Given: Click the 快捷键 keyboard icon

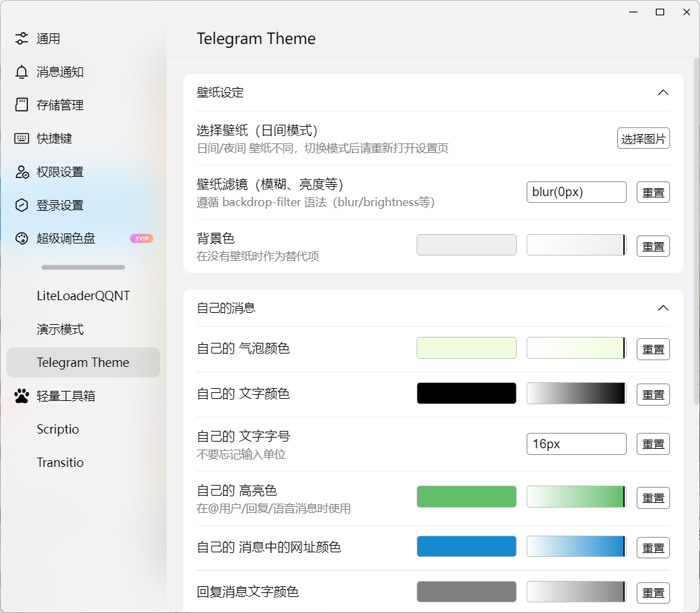Looking at the screenshot, I should click(x=21, y=139).
